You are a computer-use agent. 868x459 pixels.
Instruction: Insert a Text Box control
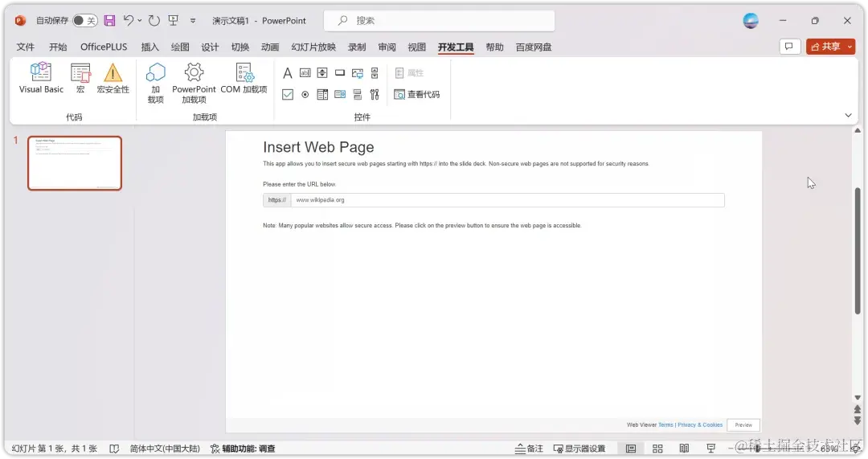(305, 73)
